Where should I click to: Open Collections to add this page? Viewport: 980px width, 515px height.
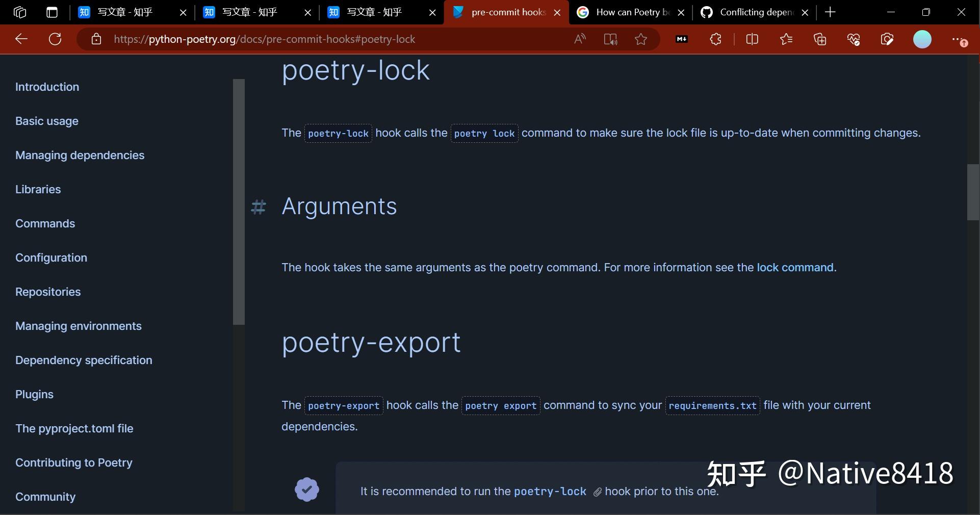[820, 39]
